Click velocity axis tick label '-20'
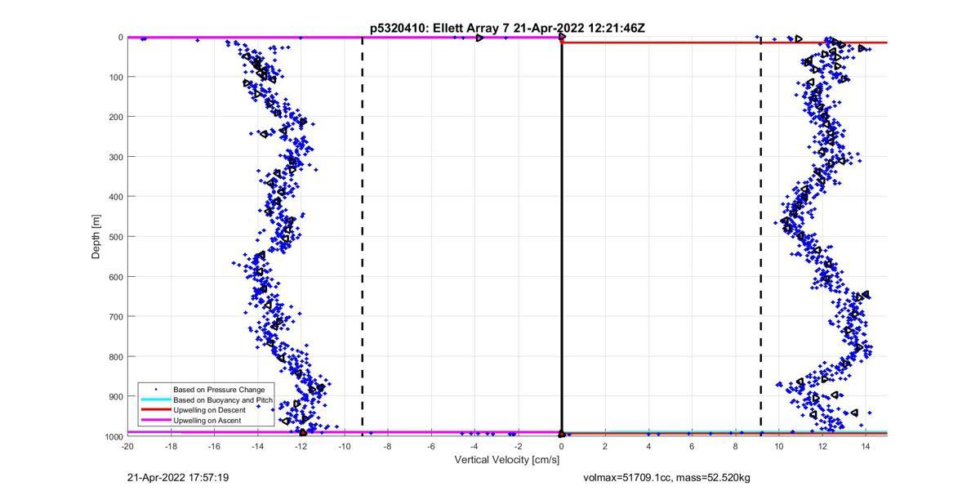 pyautogui.click(x=127, y=447)
